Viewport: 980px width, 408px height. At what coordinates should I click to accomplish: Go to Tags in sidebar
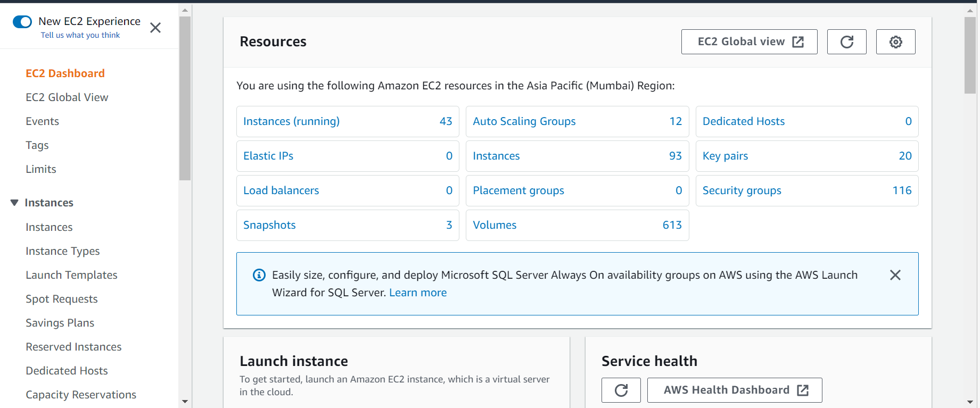click(37, 145)
